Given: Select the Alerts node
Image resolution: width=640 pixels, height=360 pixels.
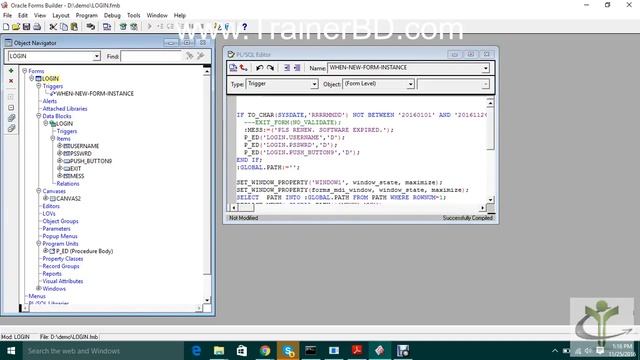Looking at the screenshot, I should 50,101.
